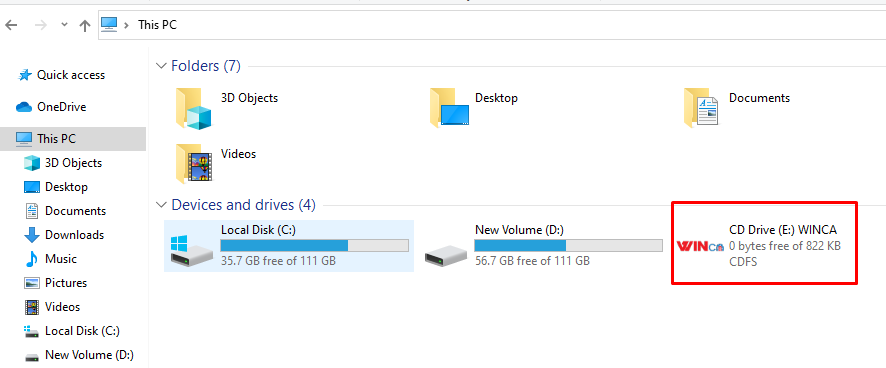Open New Volume (D:) in navigation pane
886x368 pixels.
[89, 355]
